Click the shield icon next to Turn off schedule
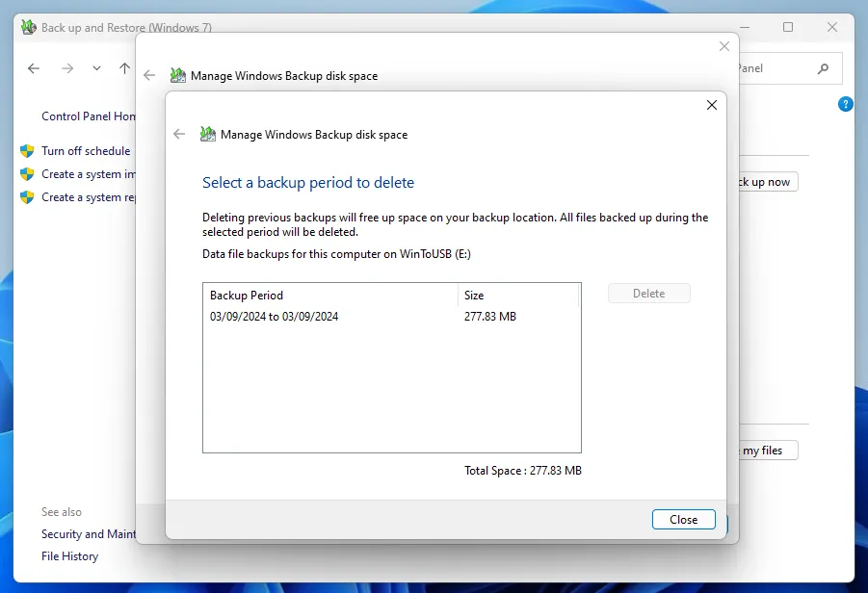This screenshot has width=868, height=593. [27, 151]
